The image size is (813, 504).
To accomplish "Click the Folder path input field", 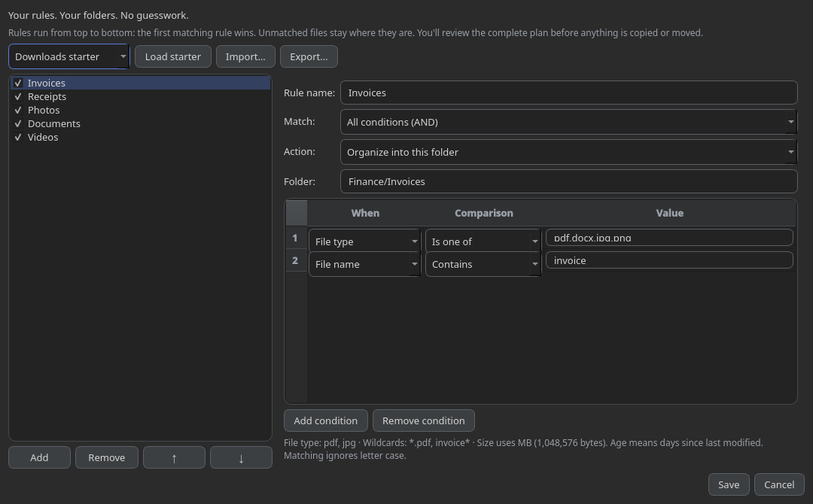I will pyautogui.click(x=568, y=181).
